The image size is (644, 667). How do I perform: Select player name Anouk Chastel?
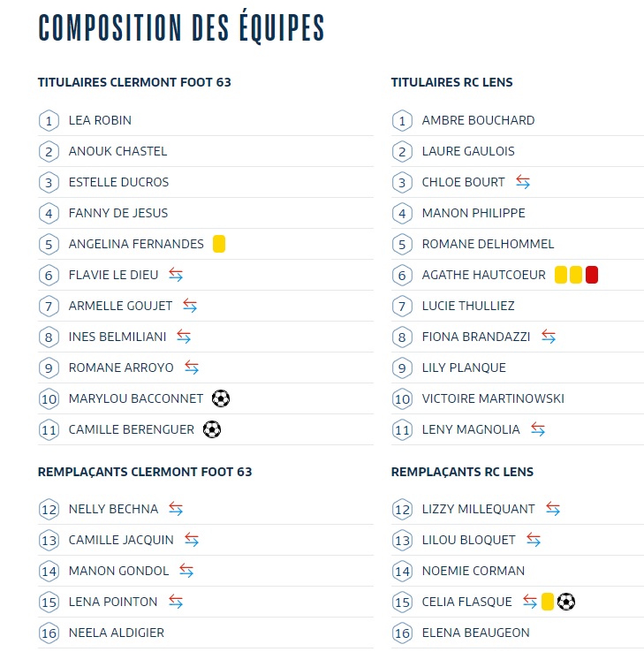[117, 151]
